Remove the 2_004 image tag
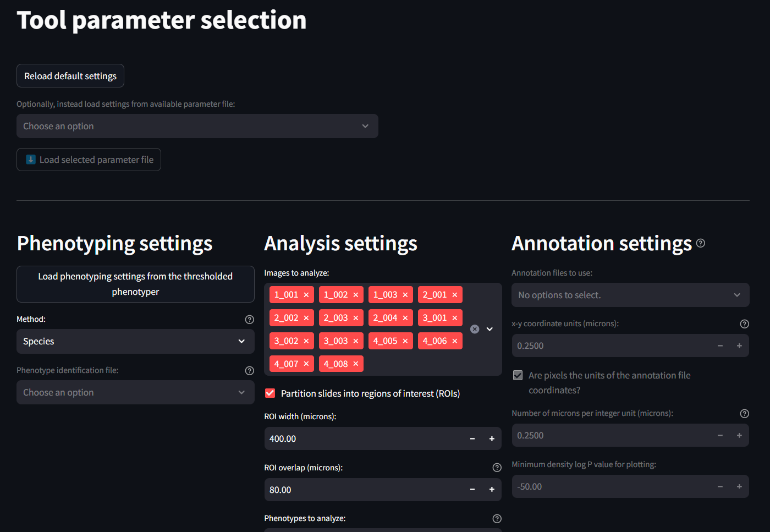 point(405,318)
